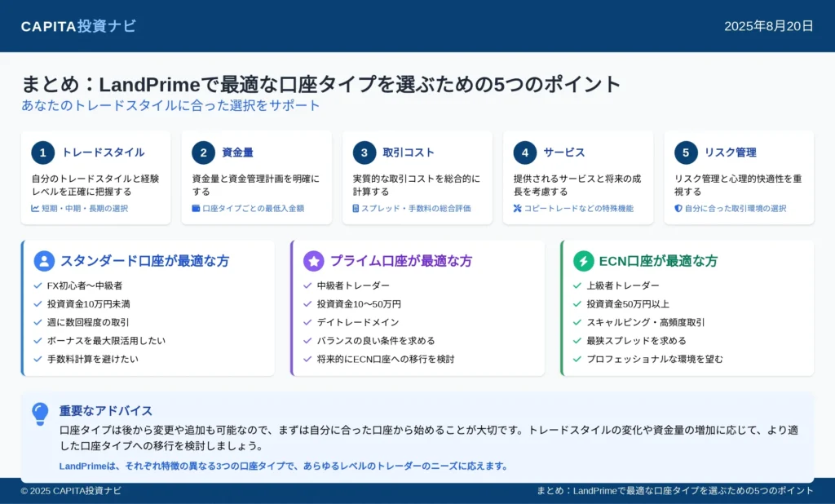The height and width of the screenshot is (504, 835).
Task: Click heading プライム口座が最適な方
Action: point(401,261)
